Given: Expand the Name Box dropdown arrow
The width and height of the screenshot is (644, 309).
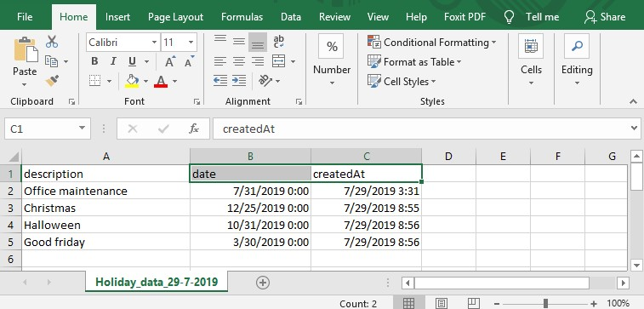Looking at the screenshot, I should 82,129.
